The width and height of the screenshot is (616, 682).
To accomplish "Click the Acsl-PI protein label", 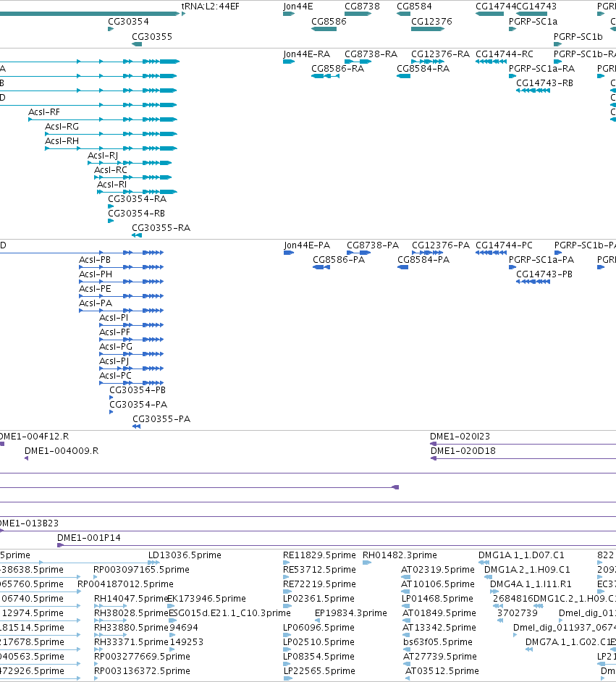I will pyautogui.click(x=114, y=318).
